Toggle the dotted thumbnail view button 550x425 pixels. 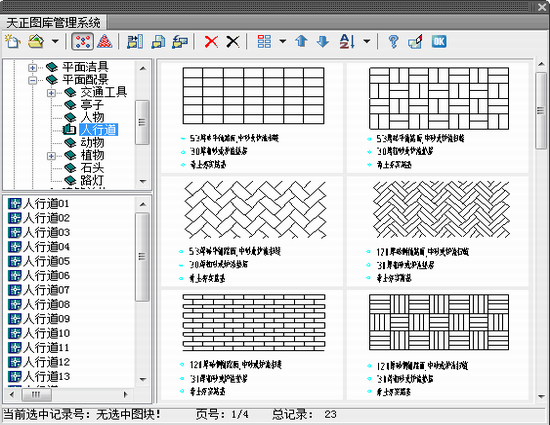point(83,41)
